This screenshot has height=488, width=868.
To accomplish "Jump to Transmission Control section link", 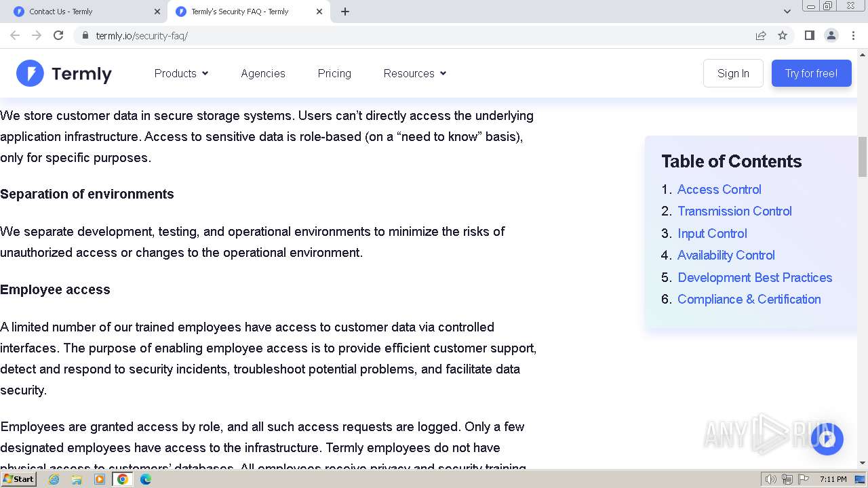I will pos(734,211).
